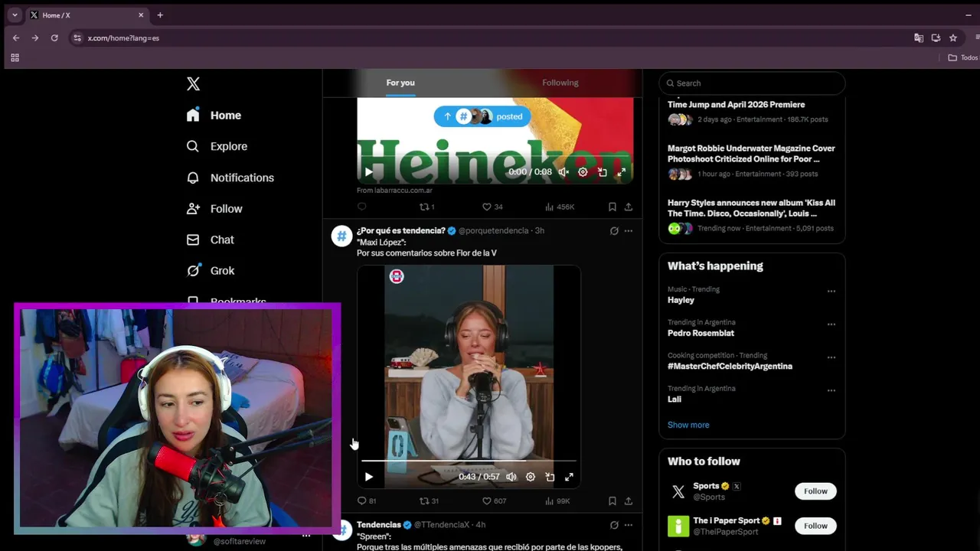Open Notifications from the sidebar
Viewport: 980px width, 551px height.
pyautogui.click(x=230, y=178)
